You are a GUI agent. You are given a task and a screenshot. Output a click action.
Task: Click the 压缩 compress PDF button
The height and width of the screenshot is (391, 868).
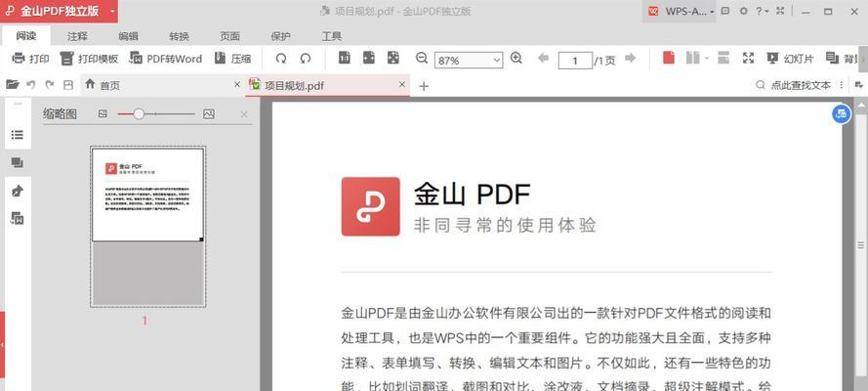[x=232, y=59]
